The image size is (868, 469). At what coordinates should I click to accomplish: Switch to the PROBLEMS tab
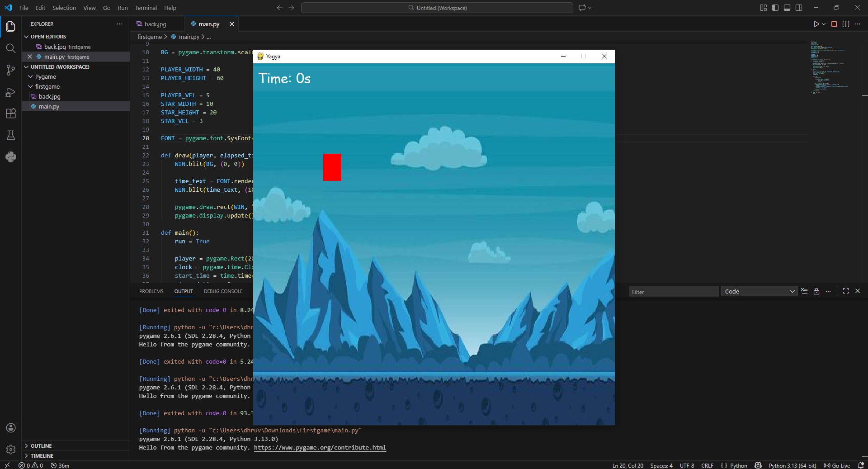click(151, 291)
